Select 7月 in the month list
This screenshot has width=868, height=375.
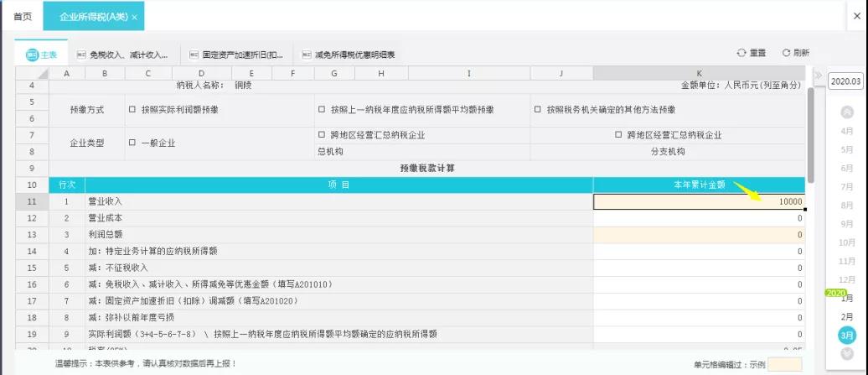coord(847,187)
